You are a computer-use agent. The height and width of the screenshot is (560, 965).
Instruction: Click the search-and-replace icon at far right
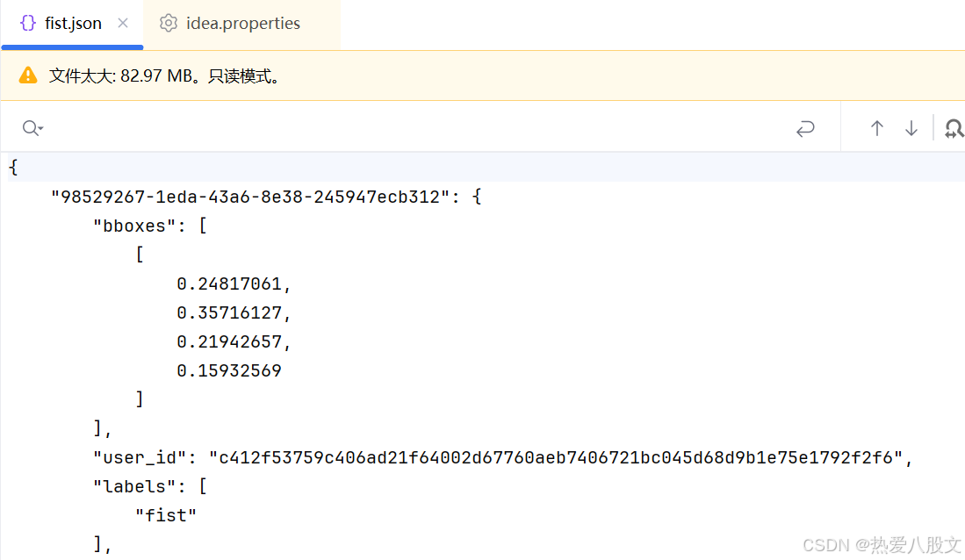click(x=954, y=128)
